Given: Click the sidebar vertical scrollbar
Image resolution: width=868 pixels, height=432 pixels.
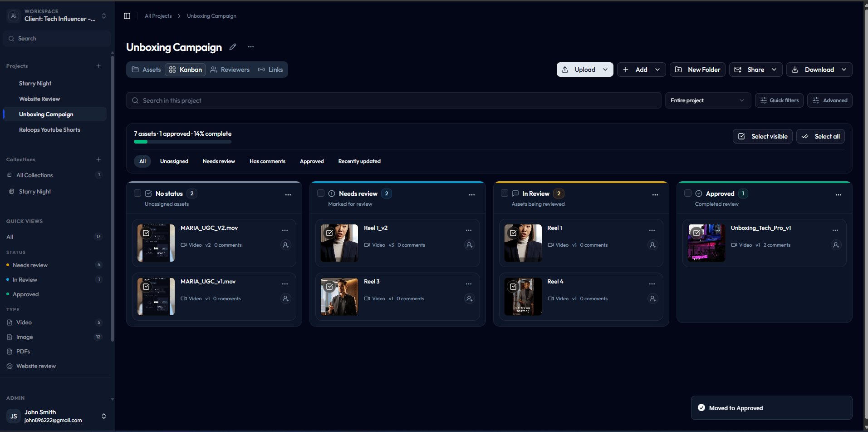Looking at the screenshot, I should pyautogui.click(x=113, y=198).
